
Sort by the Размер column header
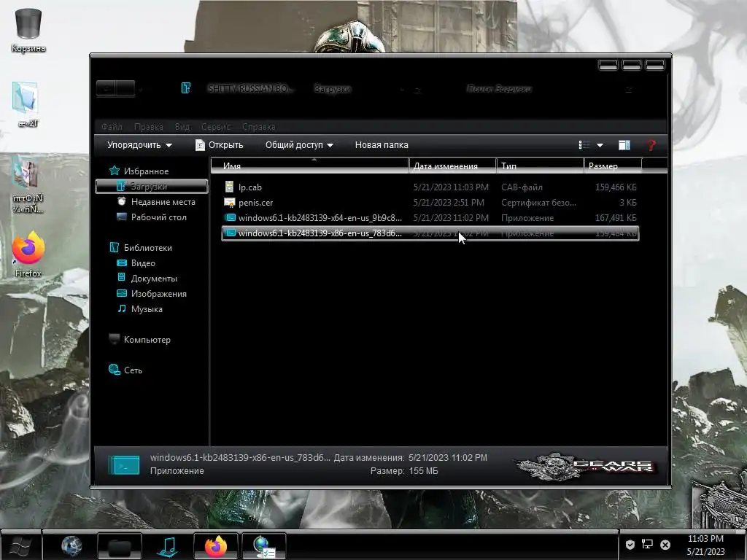click(x=613, y=166)
